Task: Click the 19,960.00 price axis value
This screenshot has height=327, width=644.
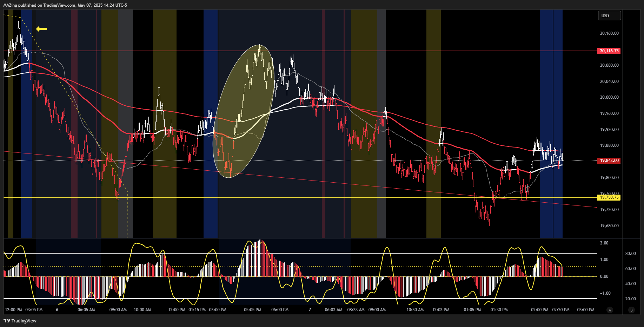Action: click(609, 113)
